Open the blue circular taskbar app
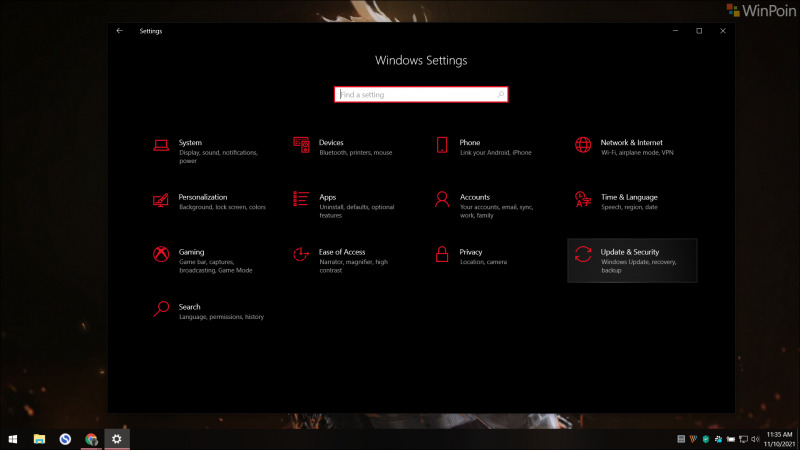This screenshot has width=800, height=450. [x=65, y=439]
